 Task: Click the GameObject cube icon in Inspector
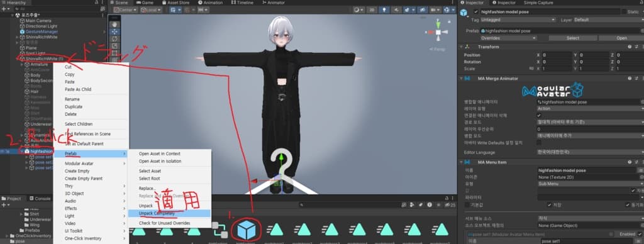pyautogui.click(x=464, y=13)
